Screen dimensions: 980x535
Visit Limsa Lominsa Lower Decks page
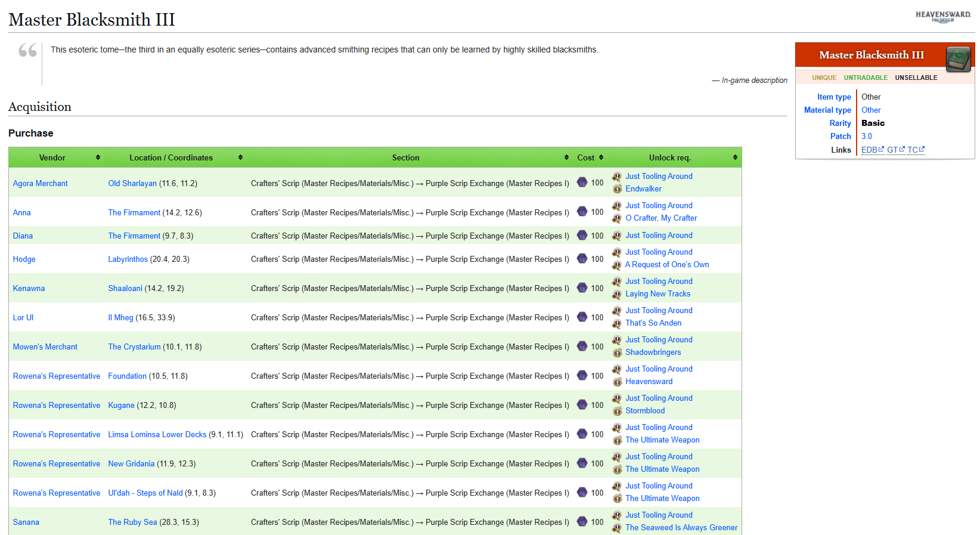pos(157,434)
